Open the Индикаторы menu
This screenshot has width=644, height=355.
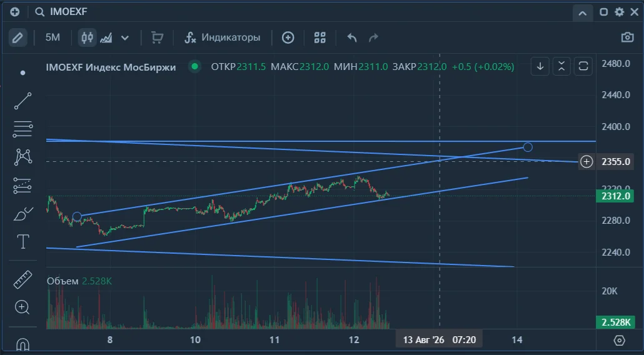point(222,37)
